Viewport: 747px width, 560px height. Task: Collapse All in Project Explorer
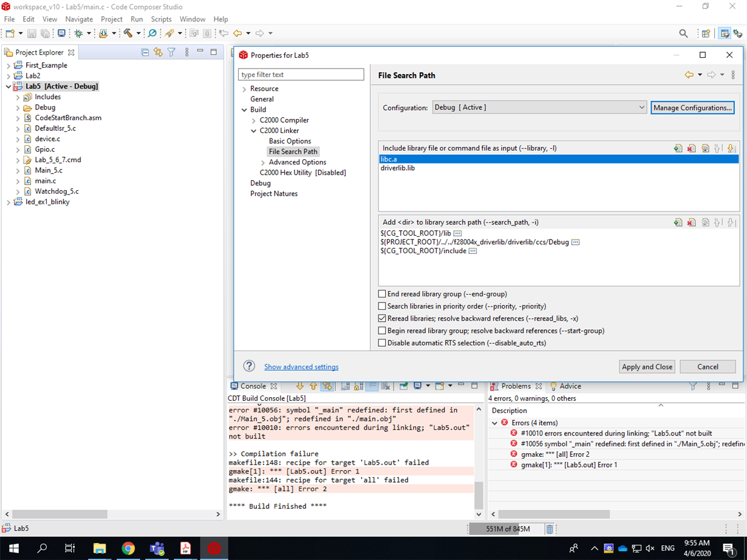pos(145,52)
